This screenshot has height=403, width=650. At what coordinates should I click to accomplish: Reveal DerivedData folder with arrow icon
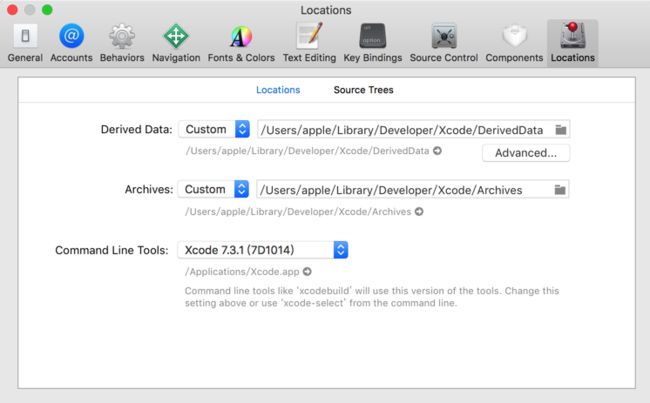[437, 151]
